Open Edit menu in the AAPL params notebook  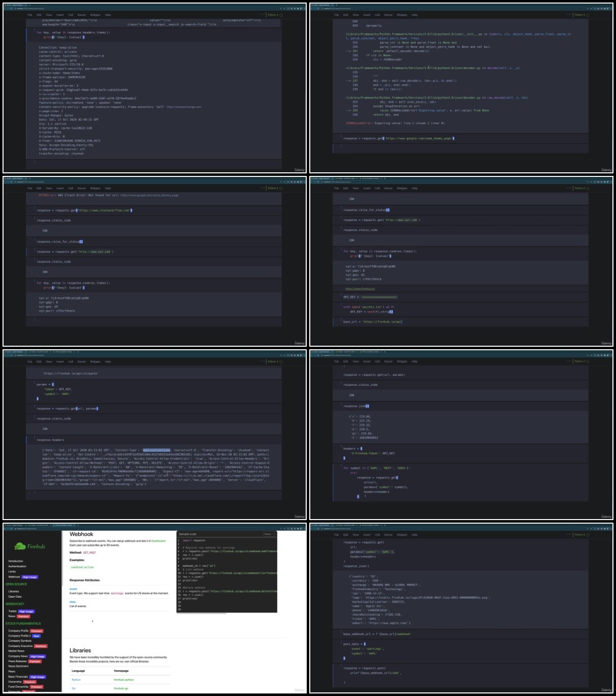[39, 361]
